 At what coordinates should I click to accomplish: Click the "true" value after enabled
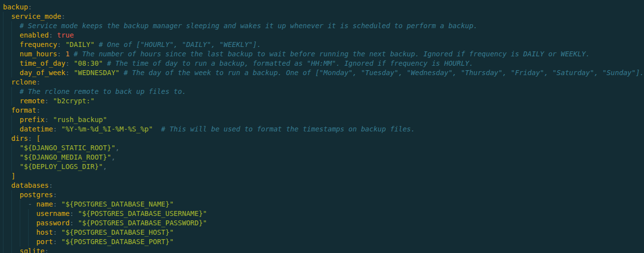click(65, 35)
